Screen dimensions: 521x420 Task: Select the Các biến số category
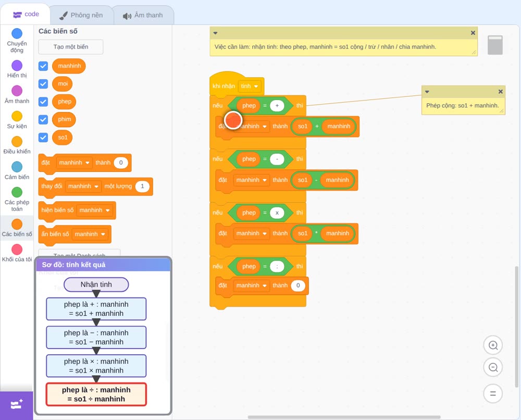[17, 228]
